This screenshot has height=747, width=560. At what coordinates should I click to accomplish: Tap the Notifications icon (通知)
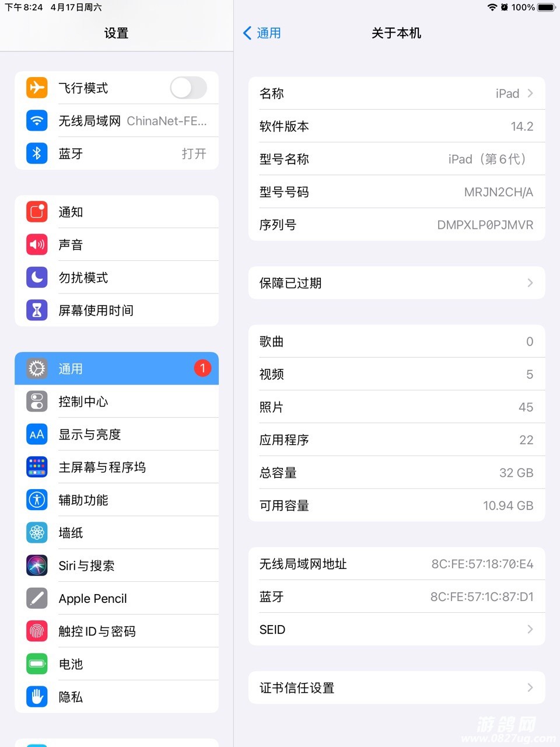pos(37,212)
